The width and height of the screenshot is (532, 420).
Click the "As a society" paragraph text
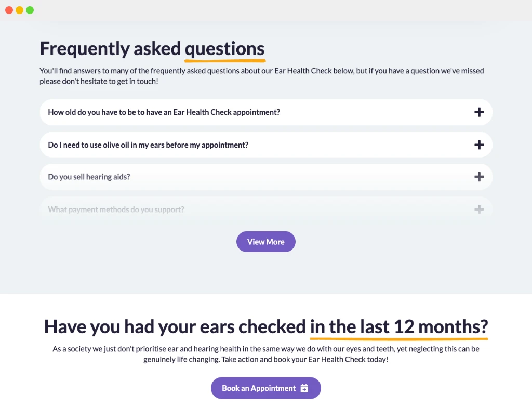pos(265,354)
